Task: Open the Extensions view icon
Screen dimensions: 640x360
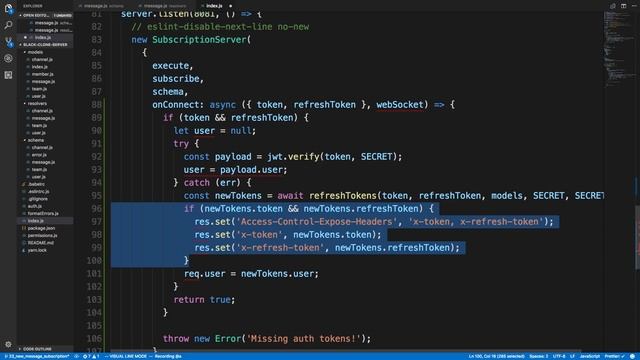Action: [8, 75]
